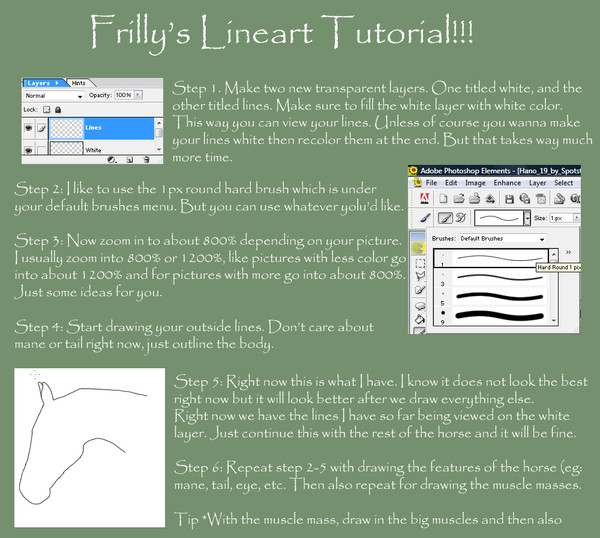Open a file with folder icon
Image resolution: width=600 pixels, height=538 pixels.
tap(458, 199)
